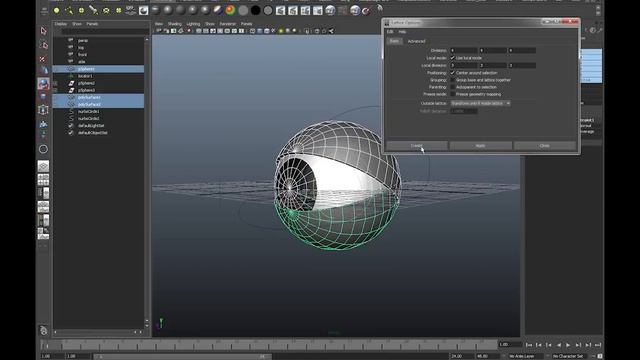Open viewport Lighting menu

tap(193, 24)
